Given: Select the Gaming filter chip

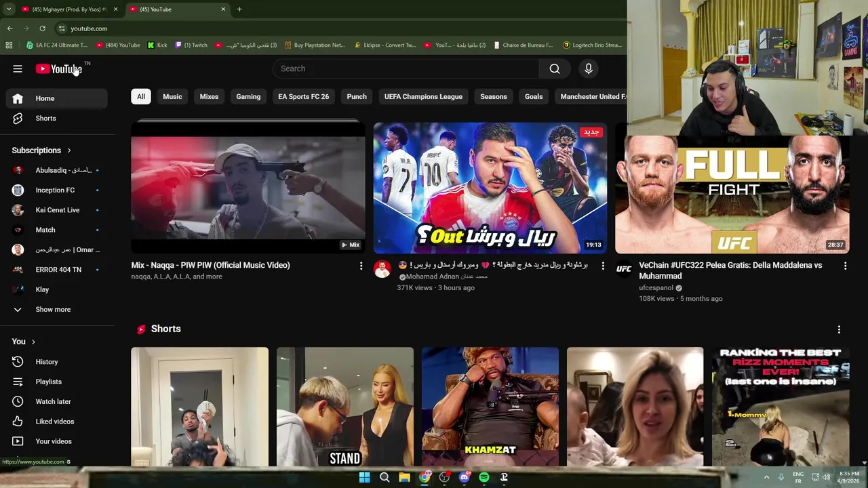Looking at the screenshot, I should coord(248,96).
